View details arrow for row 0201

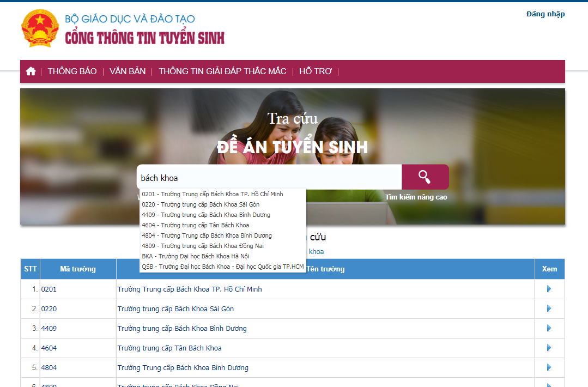click(549, 289)
